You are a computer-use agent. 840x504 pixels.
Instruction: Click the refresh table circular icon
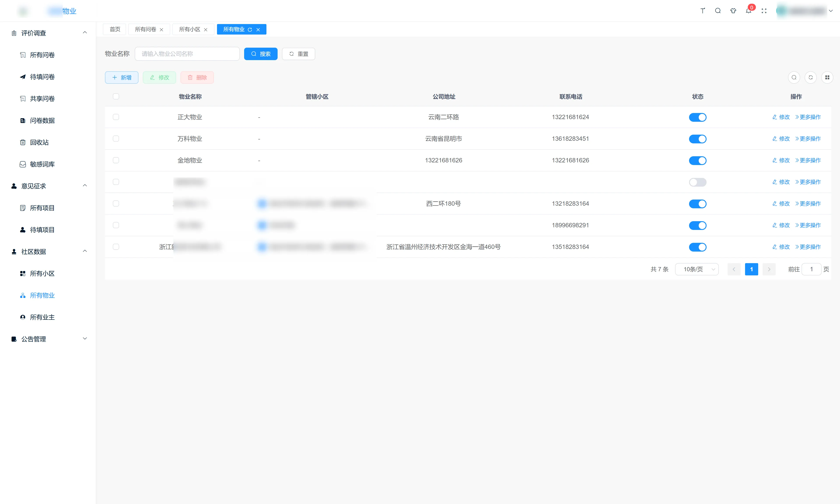pos(810,77)
